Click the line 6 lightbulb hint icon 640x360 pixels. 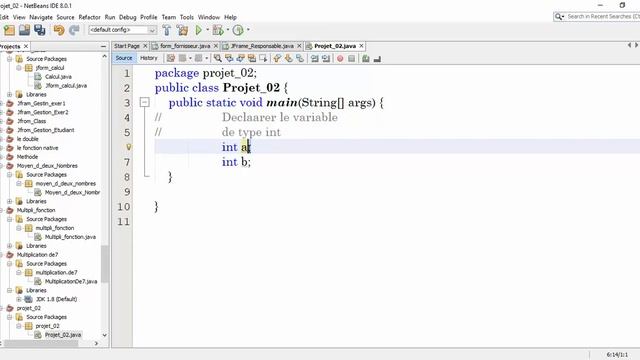[x=129, y=147]
